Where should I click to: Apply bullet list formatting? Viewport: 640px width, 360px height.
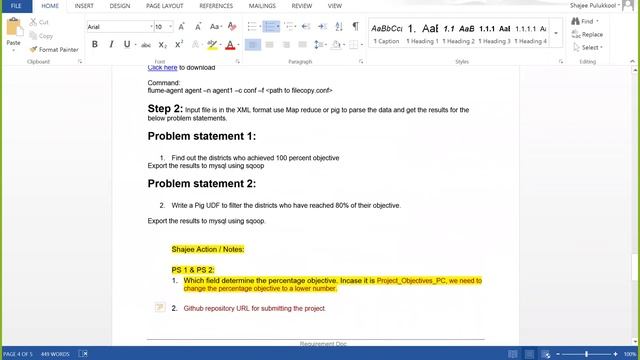[x=252, y=27]
